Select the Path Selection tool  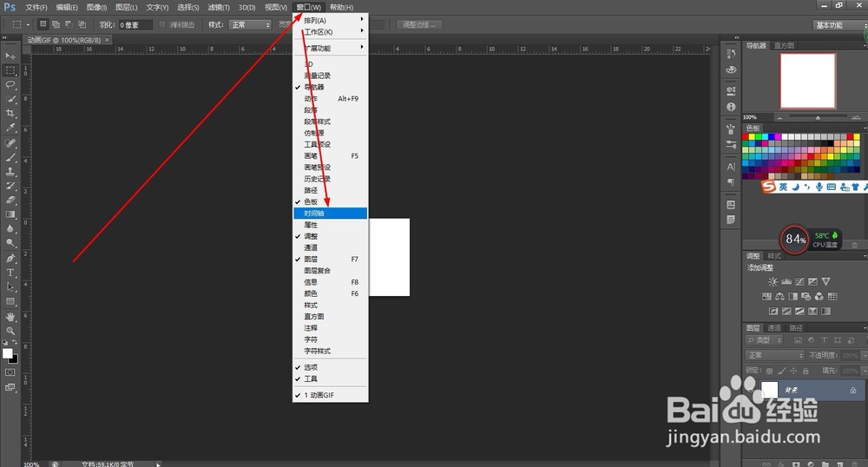[x=10, y=287]
